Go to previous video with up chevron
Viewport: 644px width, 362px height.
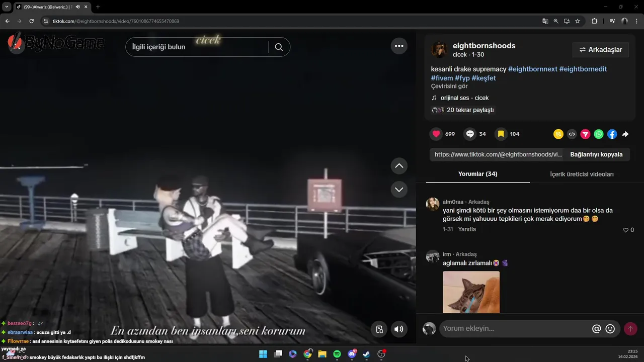coord(399,165)
